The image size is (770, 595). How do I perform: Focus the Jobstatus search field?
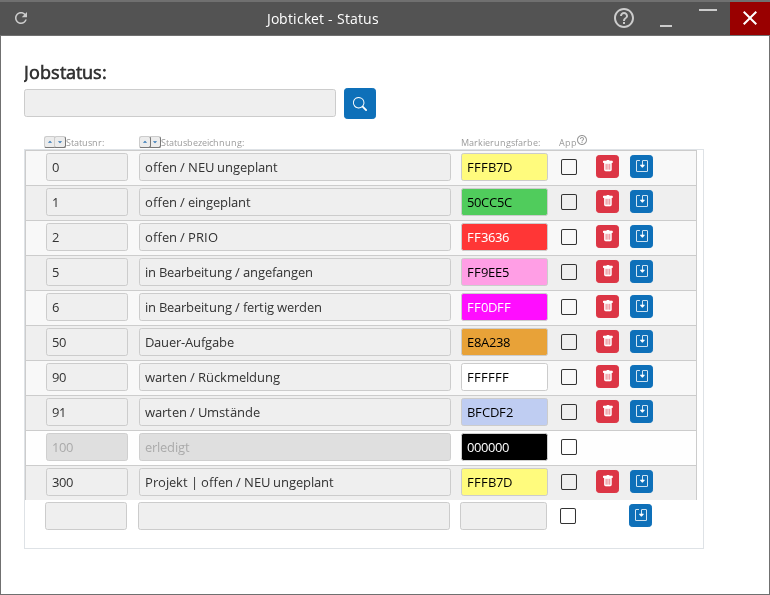coord(180,103)
